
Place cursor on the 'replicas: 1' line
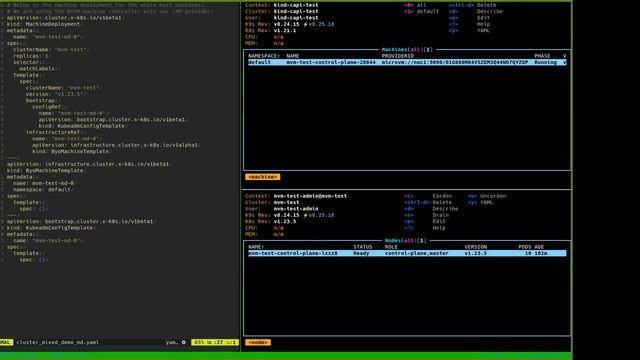[x=31, y=56]
